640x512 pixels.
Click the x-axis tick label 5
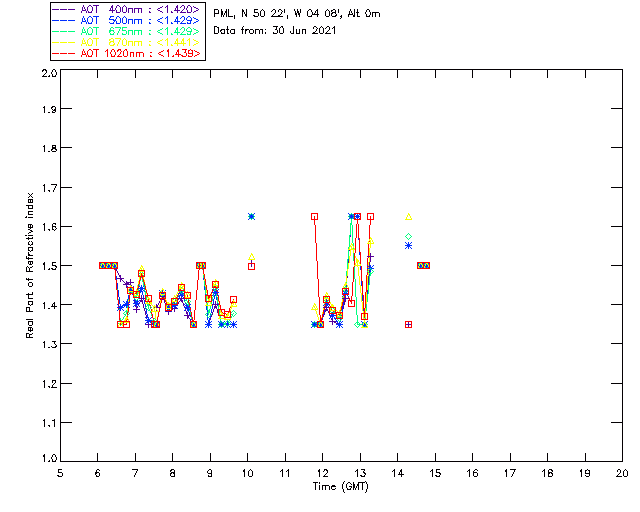[x=60, y=473]
